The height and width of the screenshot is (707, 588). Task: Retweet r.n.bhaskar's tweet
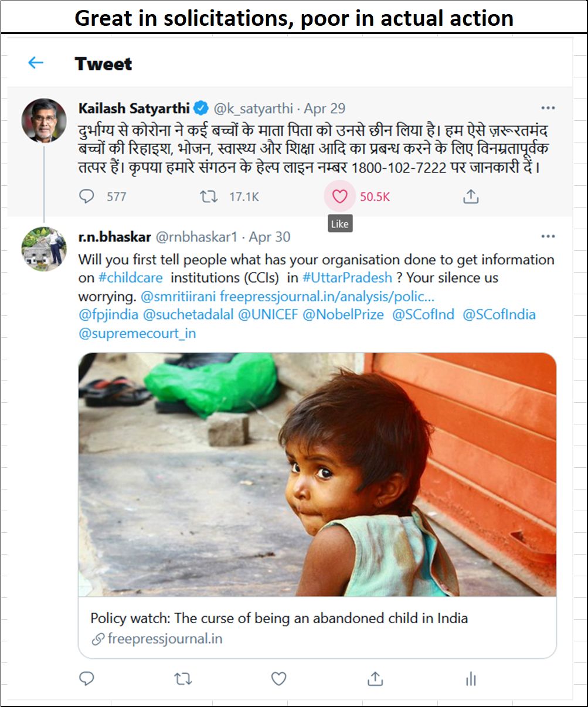(183, 679)
